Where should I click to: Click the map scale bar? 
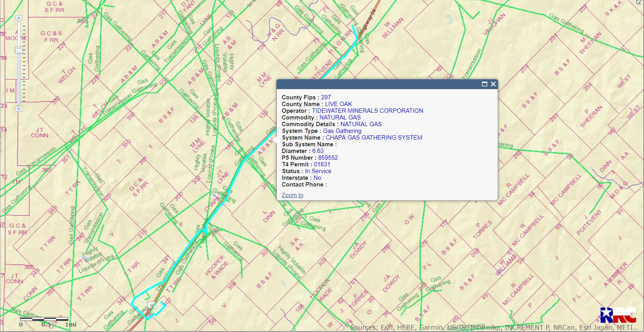click(x=44, y=319)
